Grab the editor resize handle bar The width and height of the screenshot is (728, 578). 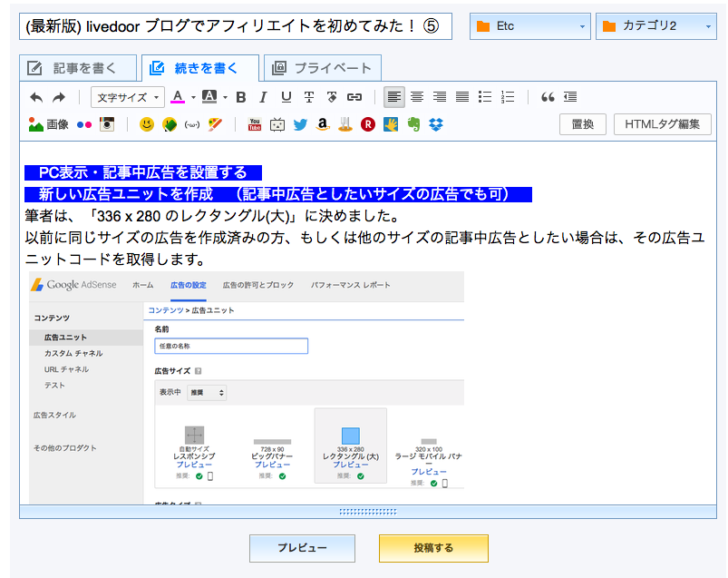368,512
